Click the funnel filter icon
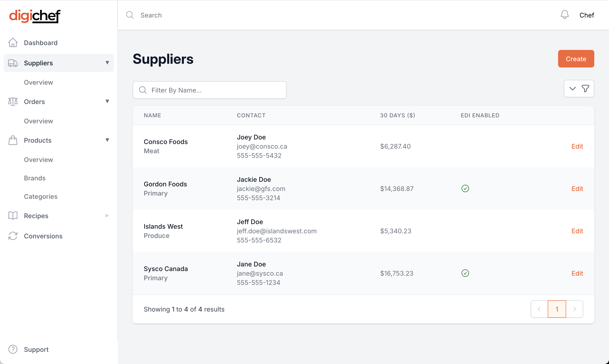The image size is (609, 364). point(585,89)
